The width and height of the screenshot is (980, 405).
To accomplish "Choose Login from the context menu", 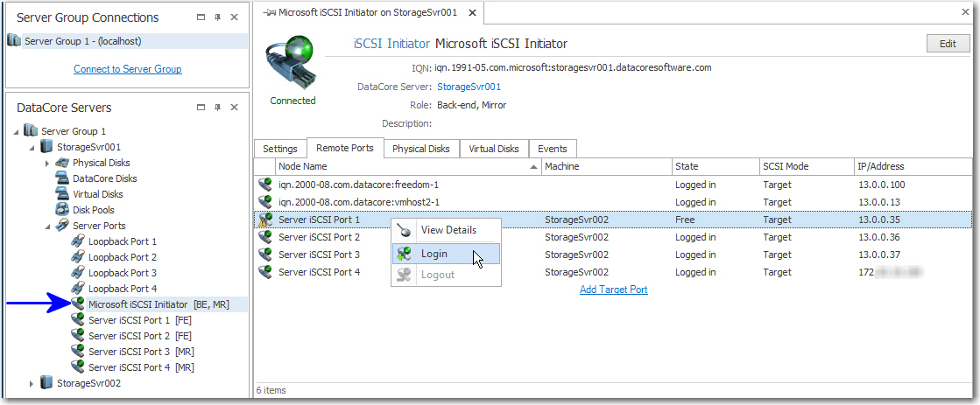I will [447, 254].
